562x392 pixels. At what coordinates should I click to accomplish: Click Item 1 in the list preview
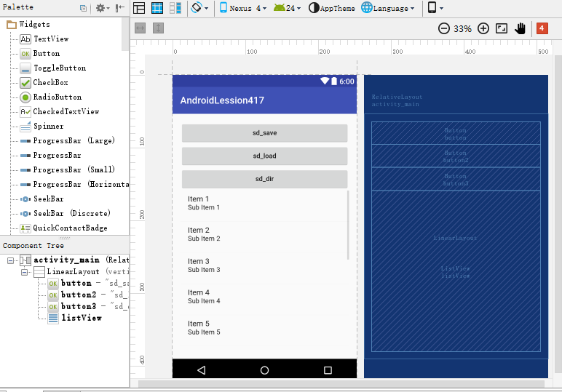click(264, 203)
